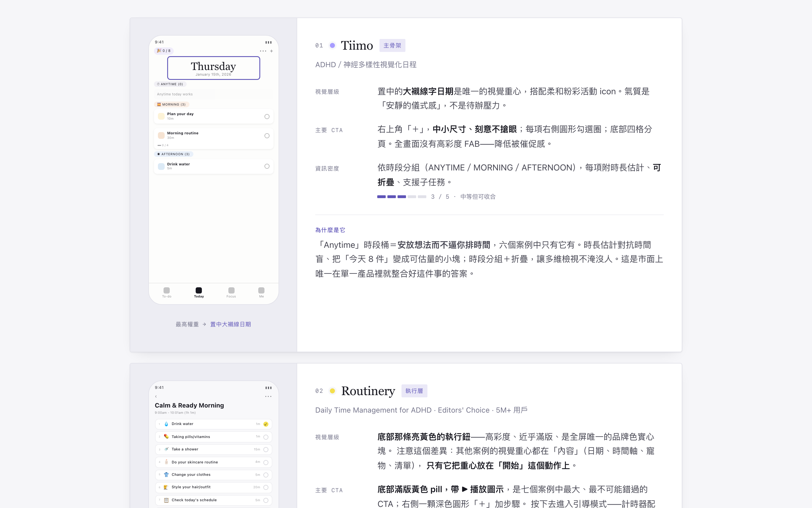This screenshot has width=812, height=508.
Task: Expand the 0 / 4 subtask indicator
Action: tap(163, 145)
